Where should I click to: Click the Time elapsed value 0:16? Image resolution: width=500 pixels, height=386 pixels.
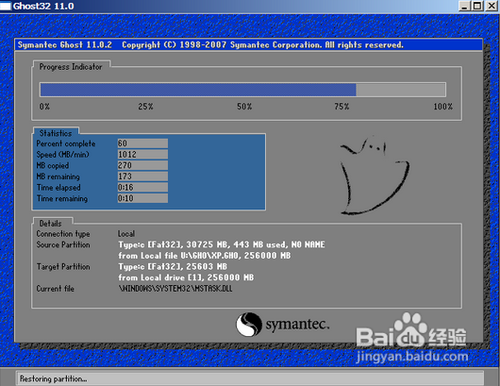(142, 187)
